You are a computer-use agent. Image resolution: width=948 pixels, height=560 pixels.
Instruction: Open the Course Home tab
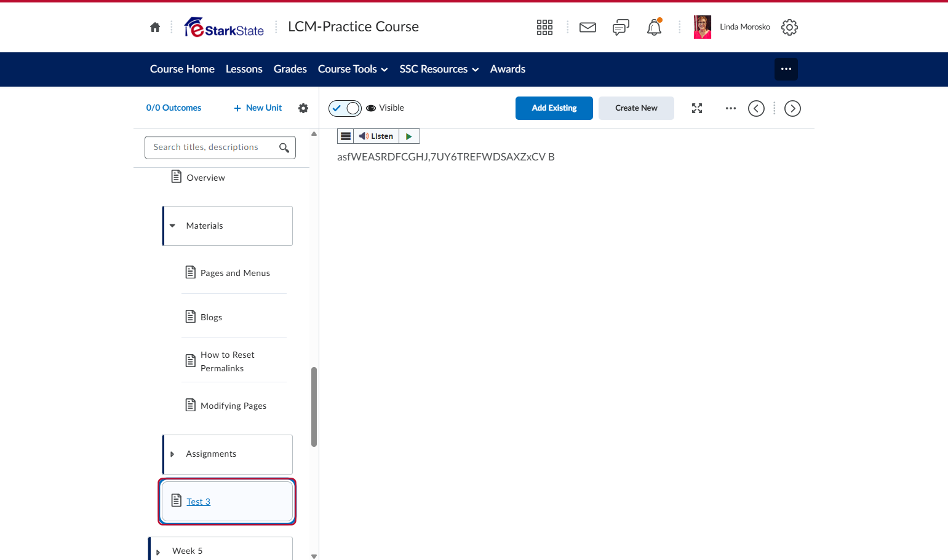[182, 69]
